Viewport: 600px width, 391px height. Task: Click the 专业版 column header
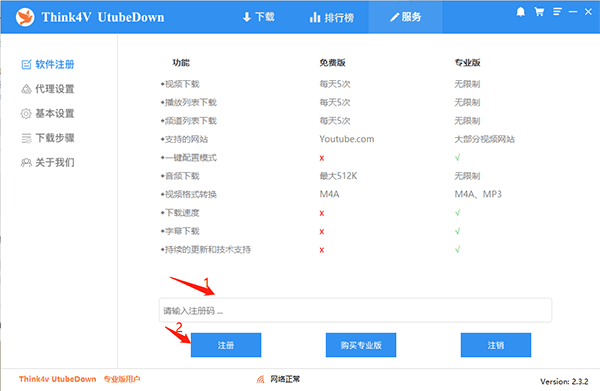[x=467, y=63]
